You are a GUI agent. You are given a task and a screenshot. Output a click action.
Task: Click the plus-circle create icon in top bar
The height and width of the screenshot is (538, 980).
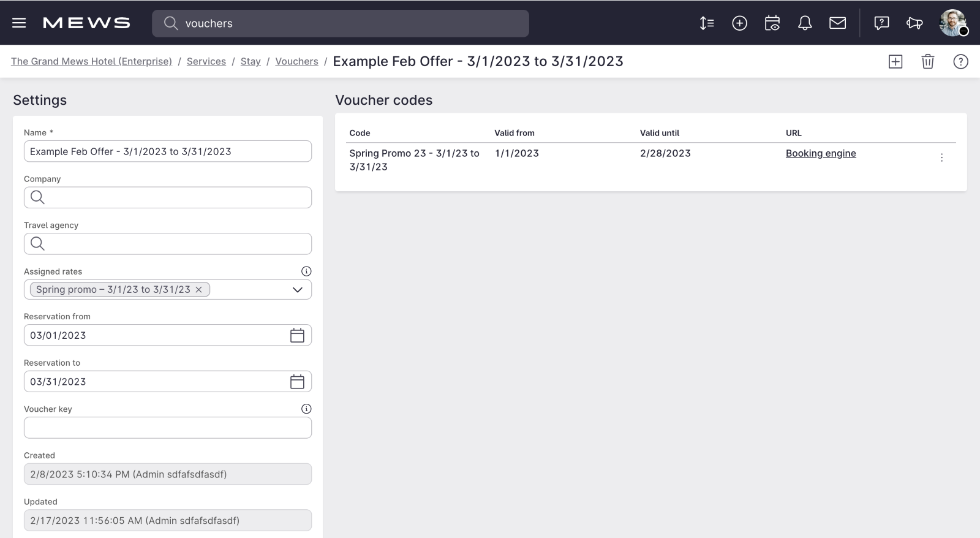point(739,23)
